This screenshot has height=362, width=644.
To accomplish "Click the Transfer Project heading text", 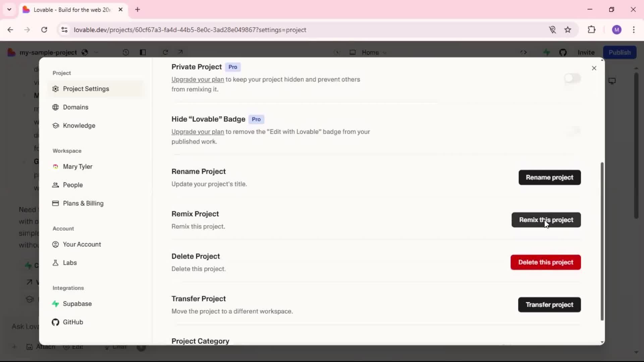I will point(199,299).
